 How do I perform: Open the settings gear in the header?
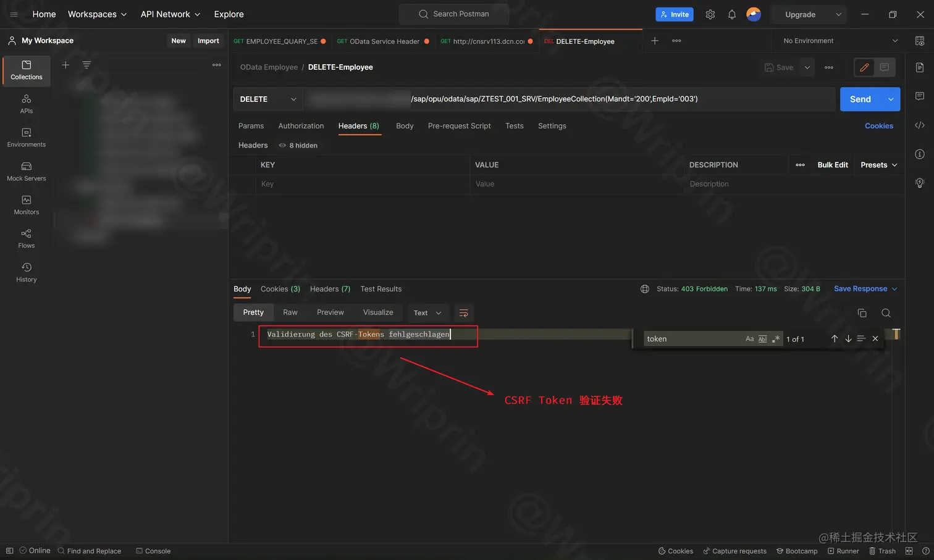pos(710,14)
